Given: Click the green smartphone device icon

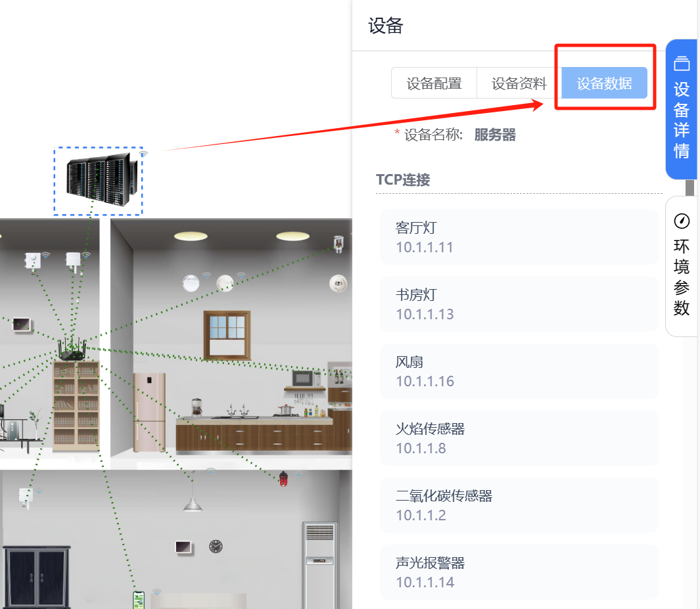Looking at the screenshot, I should 139,600.
